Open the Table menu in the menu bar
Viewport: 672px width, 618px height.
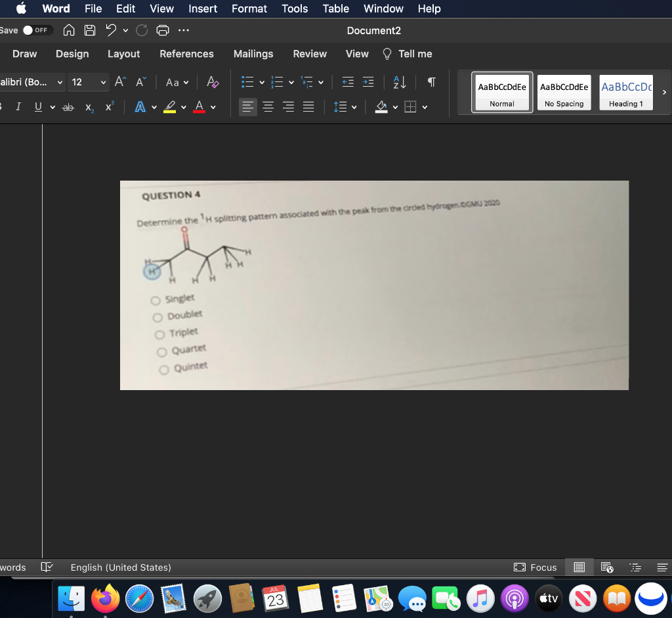point(335,9)
